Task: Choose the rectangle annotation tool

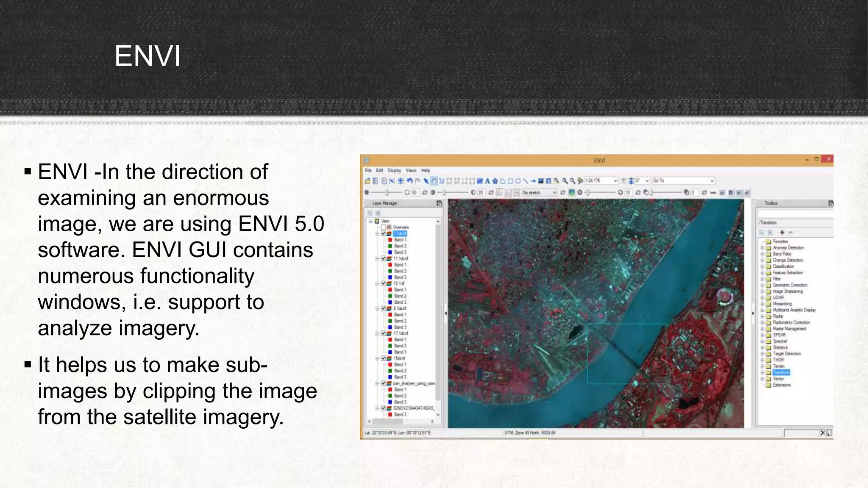Action: coord(510,181)
